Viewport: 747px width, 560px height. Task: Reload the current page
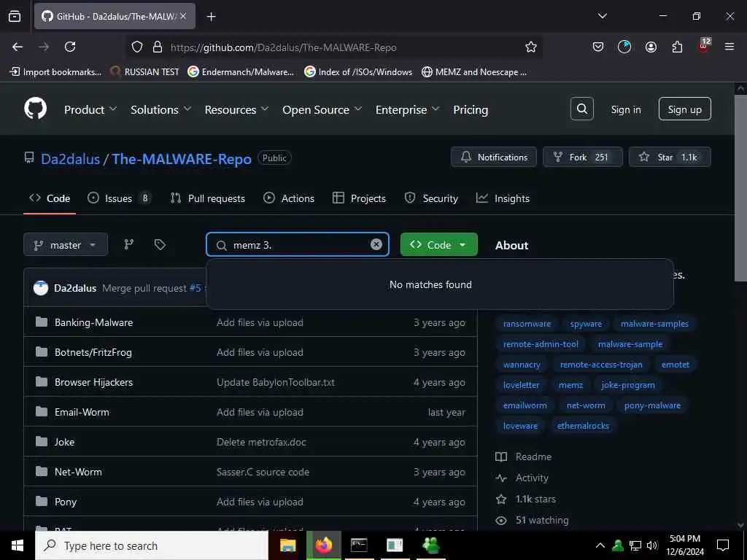point(70,47)
